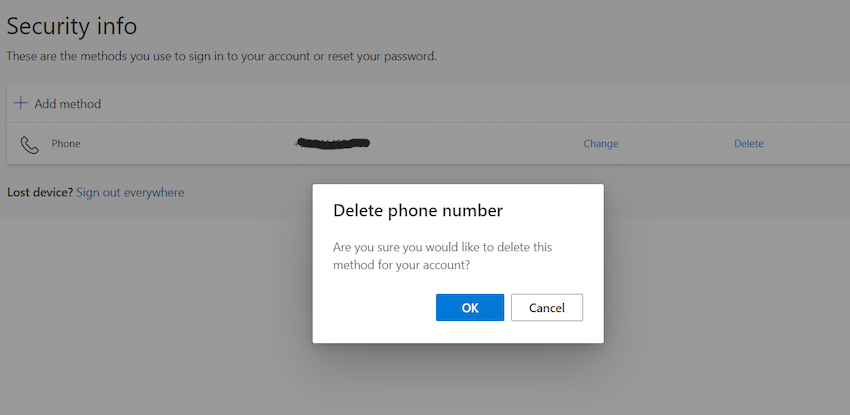Click the plus icon beside Add method
This screenshot has height=415, width=850.
tap(20, 103)
